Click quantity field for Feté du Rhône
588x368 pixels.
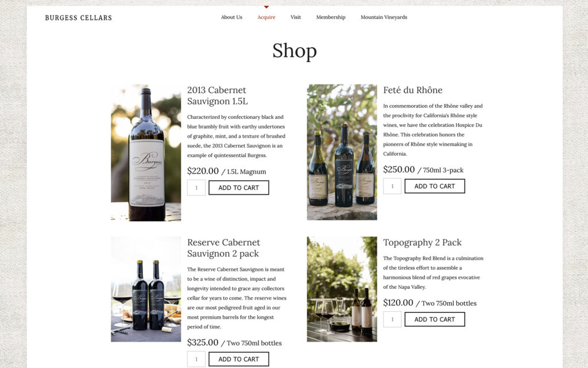tap(392, 186)
